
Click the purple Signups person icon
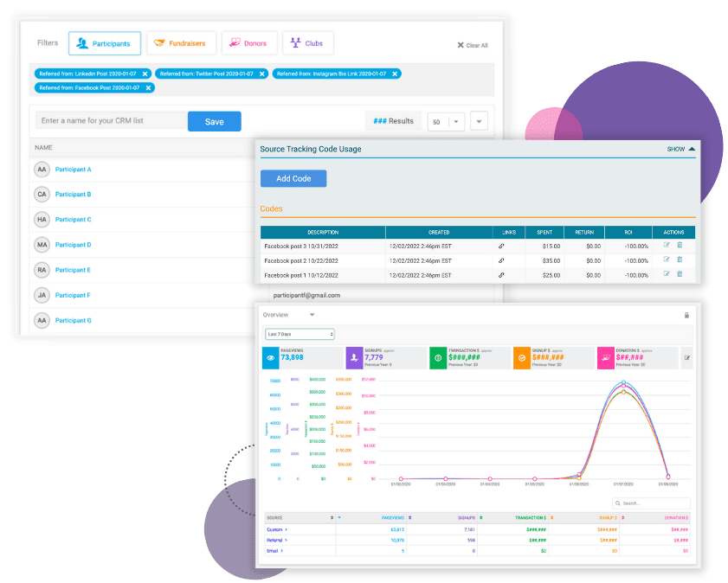(354, 358)
